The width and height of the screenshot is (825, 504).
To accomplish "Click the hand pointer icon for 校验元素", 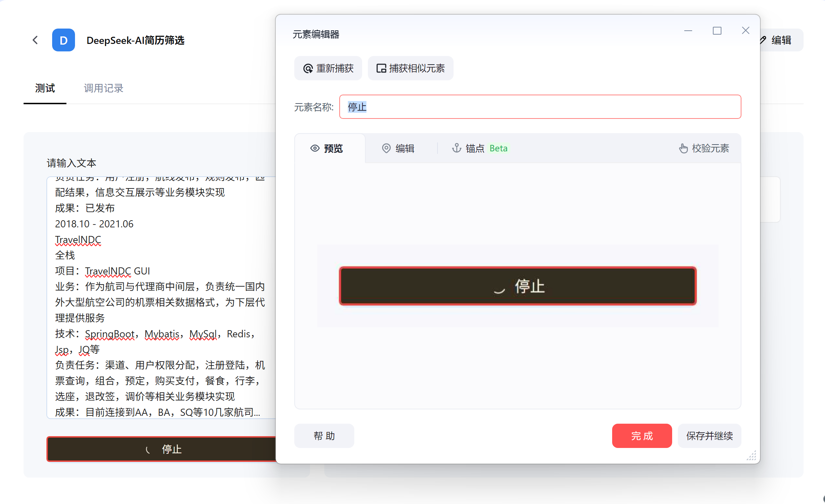I will (x=683, y=148).
